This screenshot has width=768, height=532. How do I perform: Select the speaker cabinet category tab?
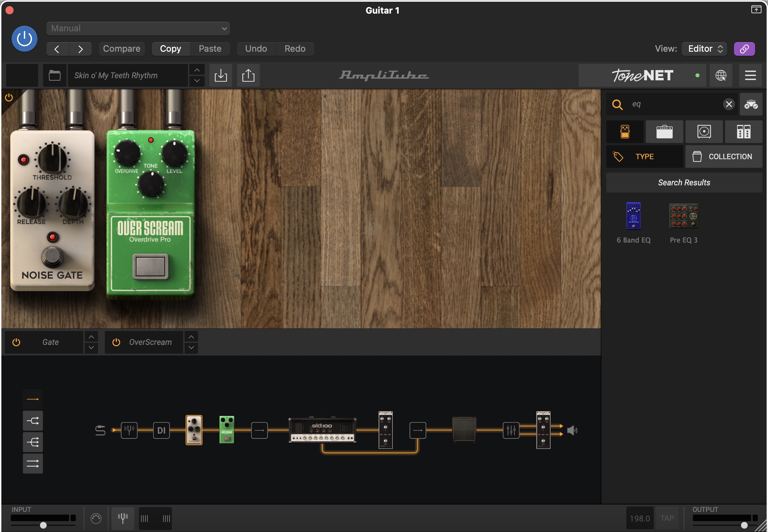click(x=704, y=131)
